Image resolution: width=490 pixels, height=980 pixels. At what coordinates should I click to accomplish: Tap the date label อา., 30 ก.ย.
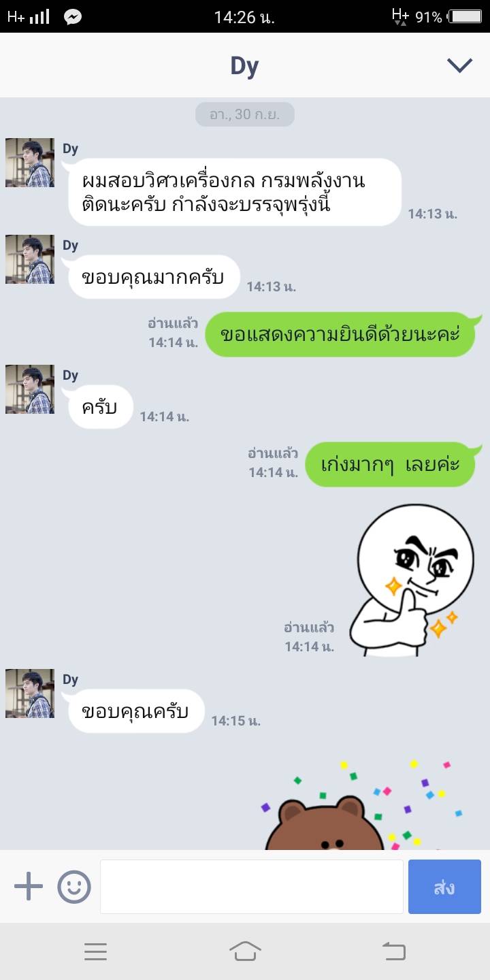(x=245, y=114)
